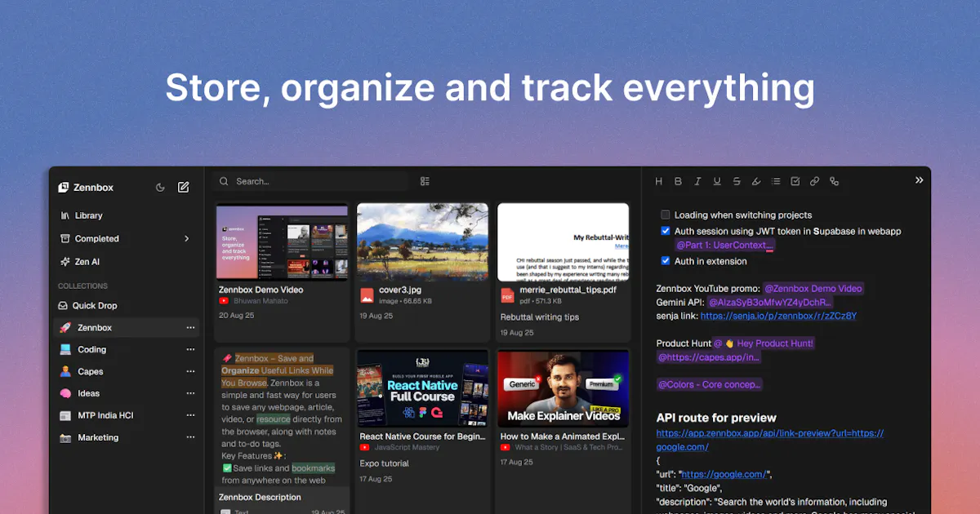The image size is (980, 514).
Task: Select the Zennbox collection
Action: (x=127, y=327)
